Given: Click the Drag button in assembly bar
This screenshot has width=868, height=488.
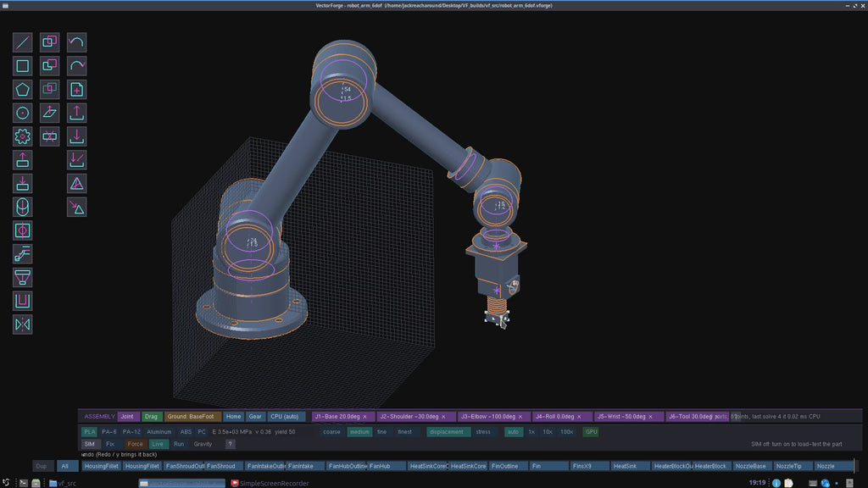Looking at the screenshot, I should pyautogui.click(x=151, y=416).
